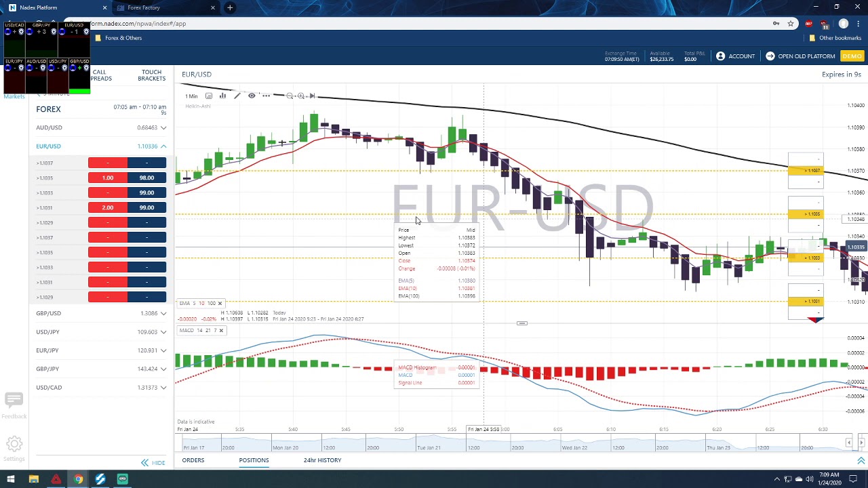Select the Call Spreads tab
This screenshot has width=868, height=488.
pos(100,75)
